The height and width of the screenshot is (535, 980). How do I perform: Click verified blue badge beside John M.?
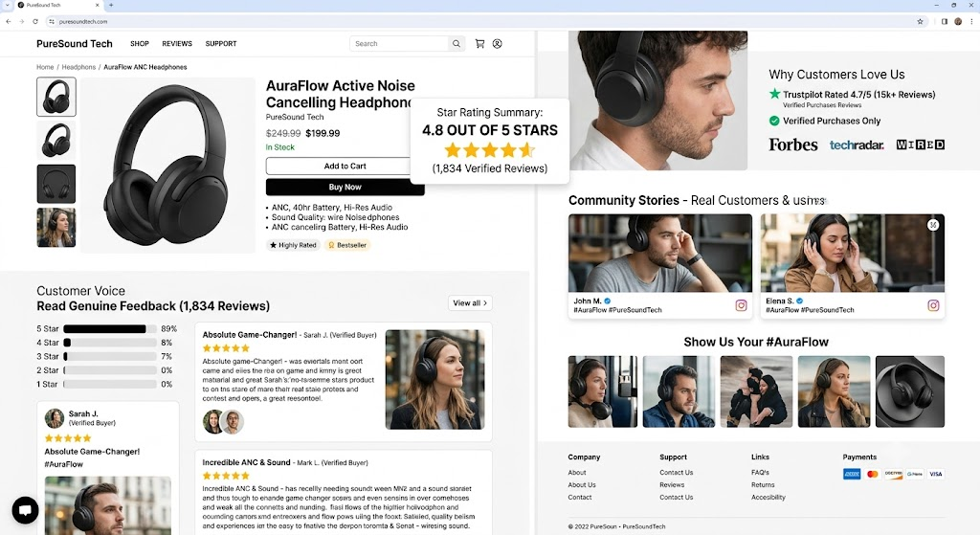click(x=608, y=301)
